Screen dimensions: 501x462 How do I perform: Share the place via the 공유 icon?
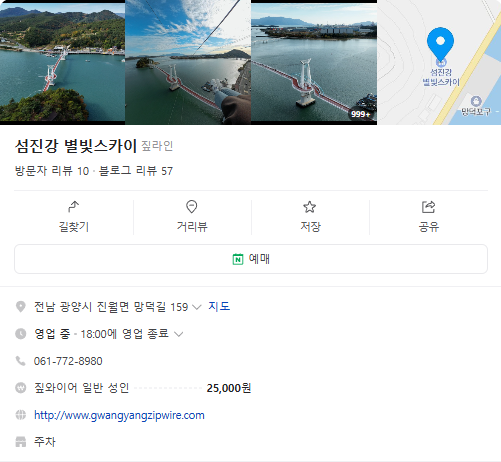coord(428,207)
